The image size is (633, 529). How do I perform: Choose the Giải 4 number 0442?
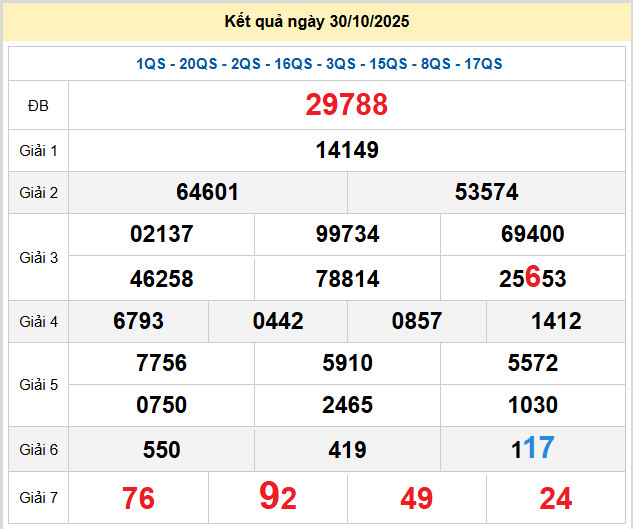278,322
